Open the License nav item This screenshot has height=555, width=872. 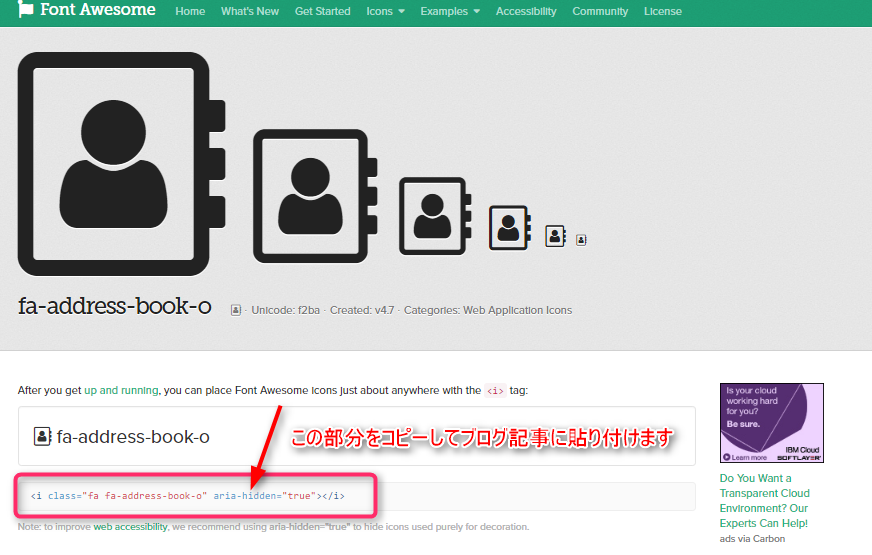point(663,11)
